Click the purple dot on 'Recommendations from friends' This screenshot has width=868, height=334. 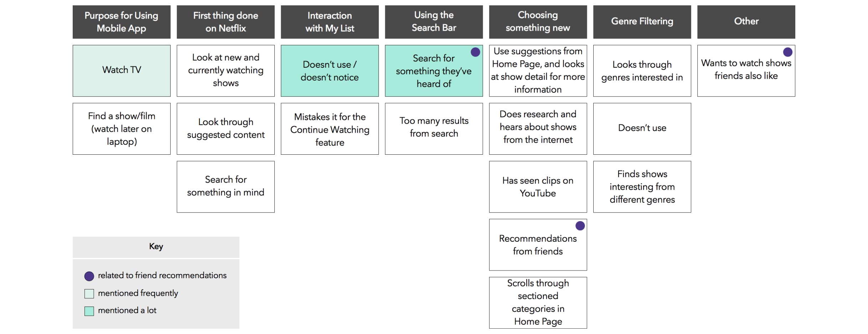pos(580,226)
